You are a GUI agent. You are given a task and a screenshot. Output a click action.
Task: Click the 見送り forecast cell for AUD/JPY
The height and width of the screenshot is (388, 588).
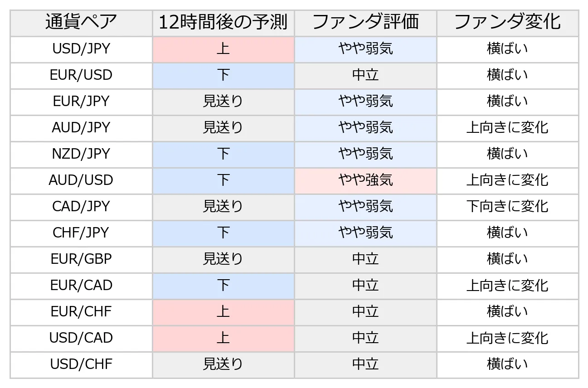click(223, 128)
